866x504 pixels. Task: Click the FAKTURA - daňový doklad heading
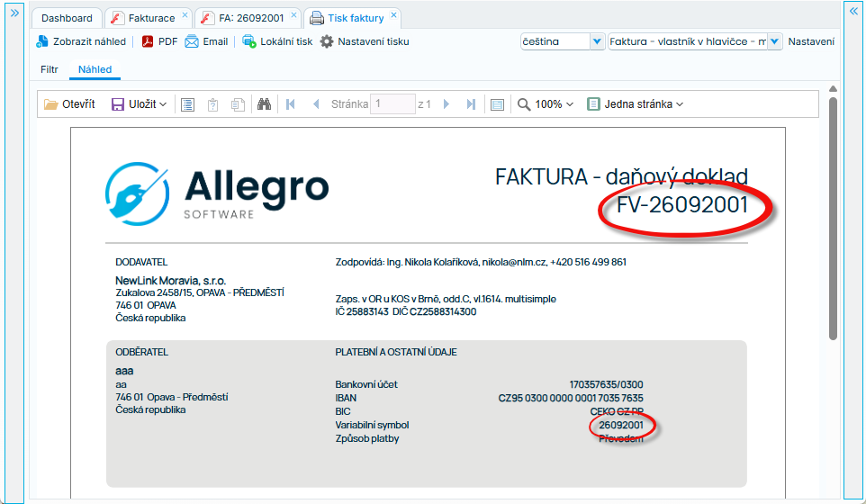click(621, 177)
